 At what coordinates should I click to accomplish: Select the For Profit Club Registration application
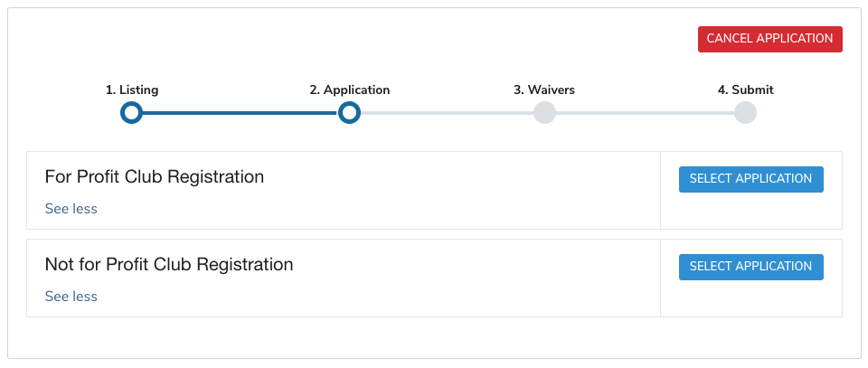point(750,179)
